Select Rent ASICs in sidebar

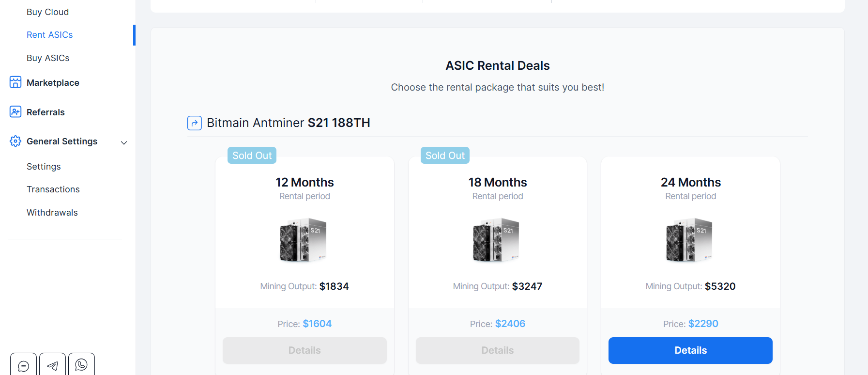(x=49, y=35)
